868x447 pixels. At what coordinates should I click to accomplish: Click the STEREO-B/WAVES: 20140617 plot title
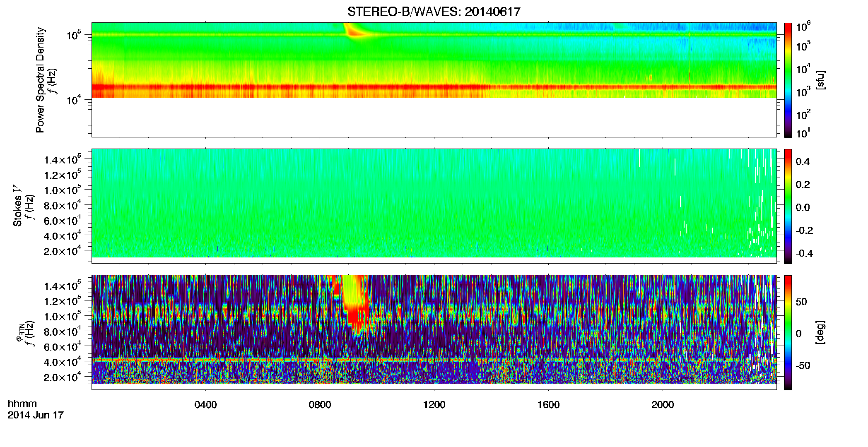(434, 12)
